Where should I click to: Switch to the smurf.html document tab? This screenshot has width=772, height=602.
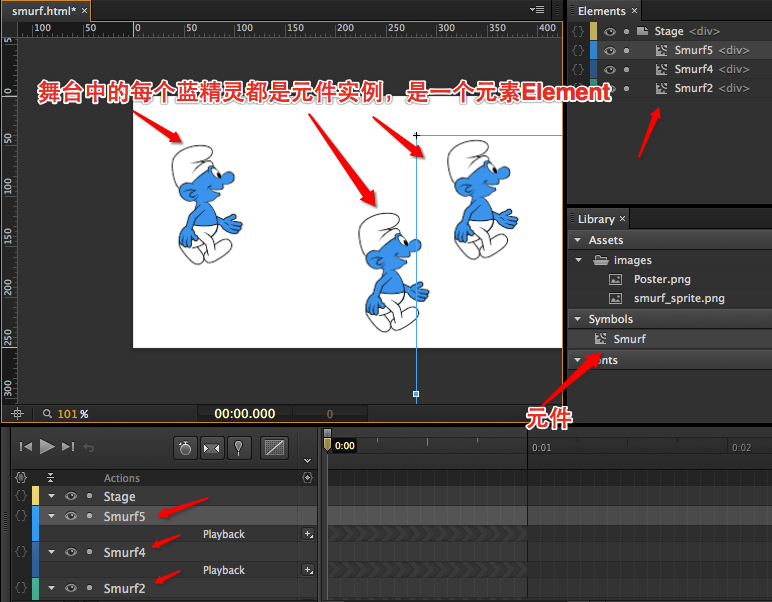click(44, 11)
